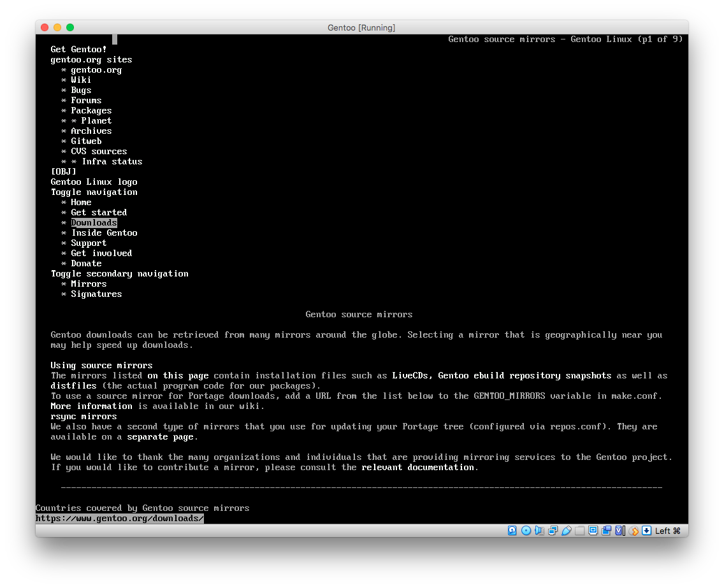Click the 'Gentoo source mirrors' page heading

[359, 314]
